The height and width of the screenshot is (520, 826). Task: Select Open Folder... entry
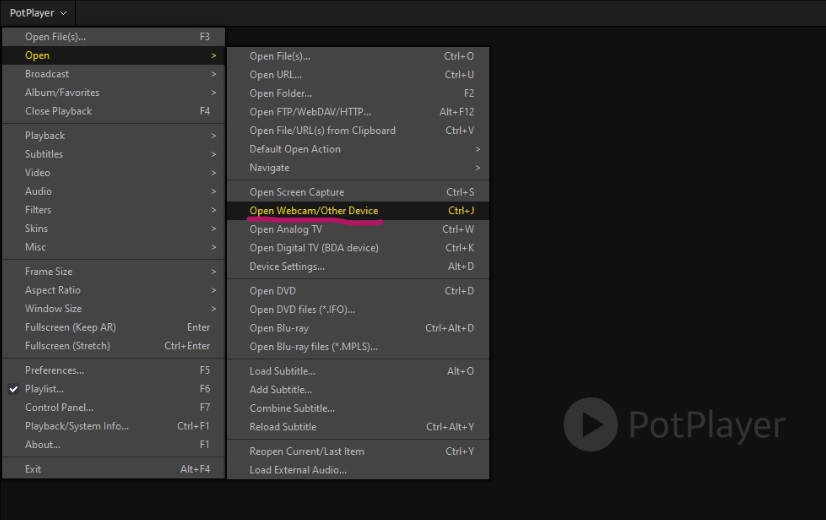pos(281,93)
